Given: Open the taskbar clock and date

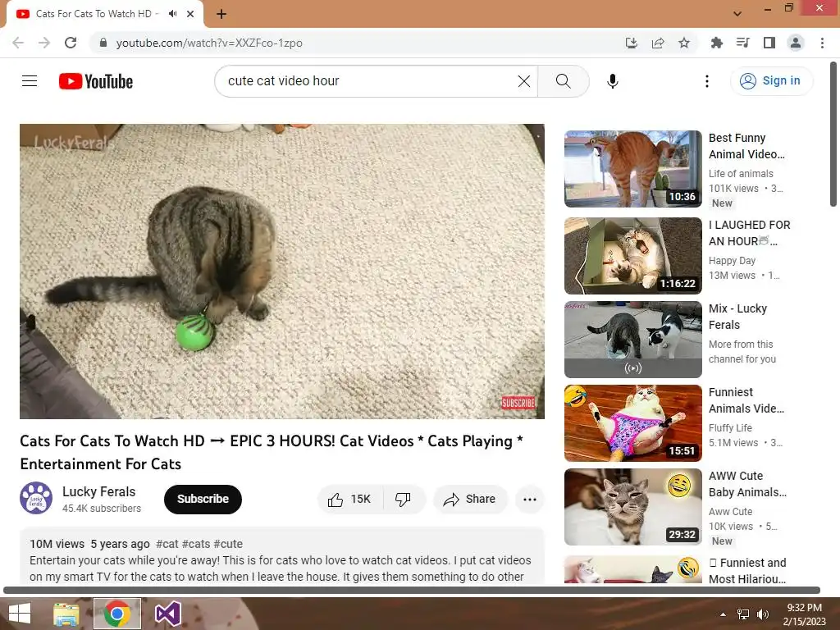Looking at the screenshot, I should tap(804, 614).
